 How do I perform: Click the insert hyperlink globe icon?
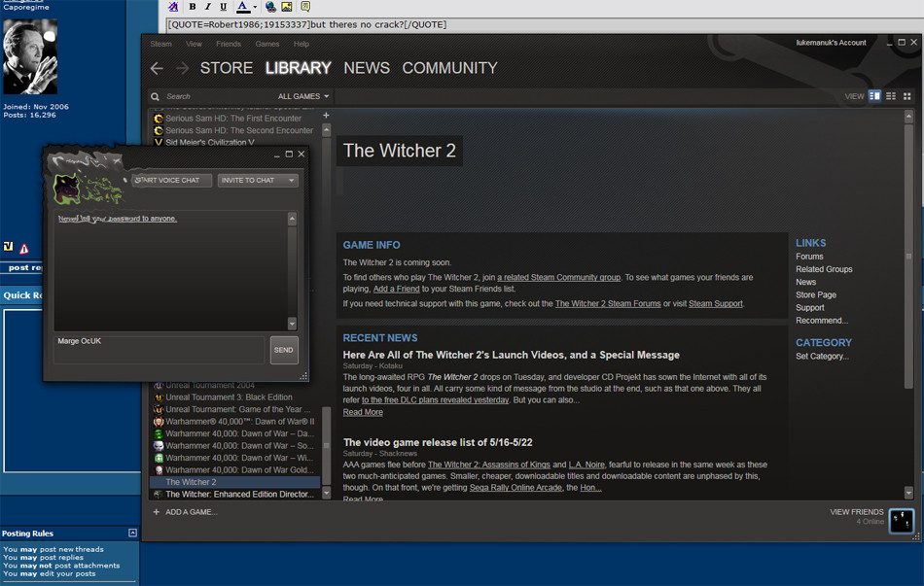[270, 7]
